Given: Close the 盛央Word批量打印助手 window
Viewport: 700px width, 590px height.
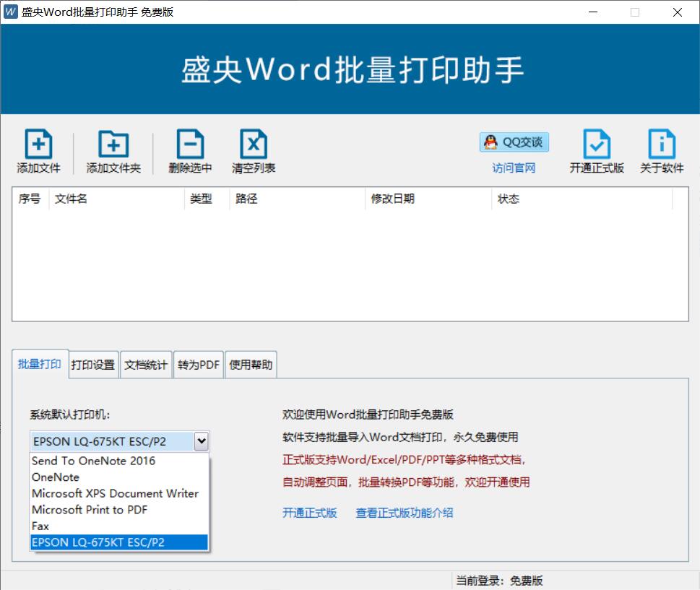Looking at the screenshot, I should point(677,12).
